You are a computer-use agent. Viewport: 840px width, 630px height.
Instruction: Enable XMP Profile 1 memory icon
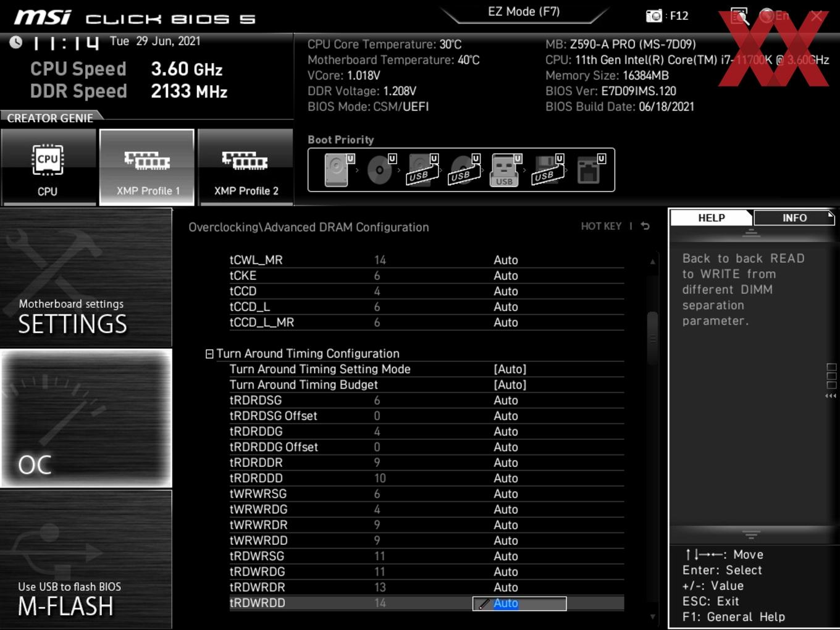click(147, 167)
